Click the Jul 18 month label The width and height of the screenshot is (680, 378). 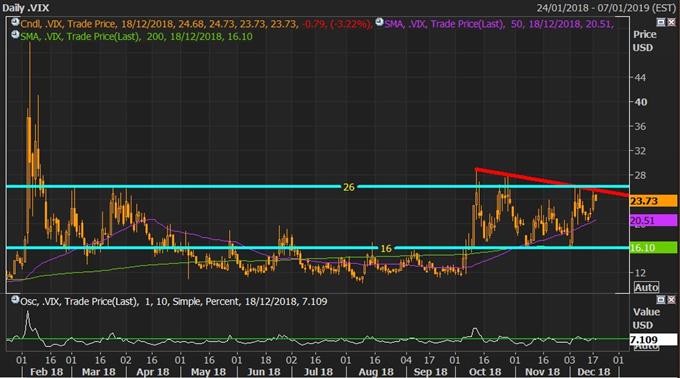point(318,372)
